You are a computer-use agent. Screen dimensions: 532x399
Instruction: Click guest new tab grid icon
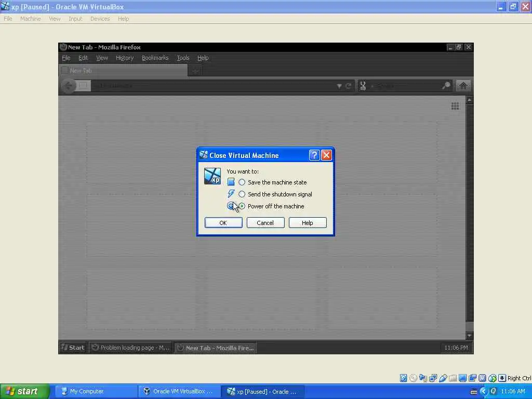click(x=455, y=106)
